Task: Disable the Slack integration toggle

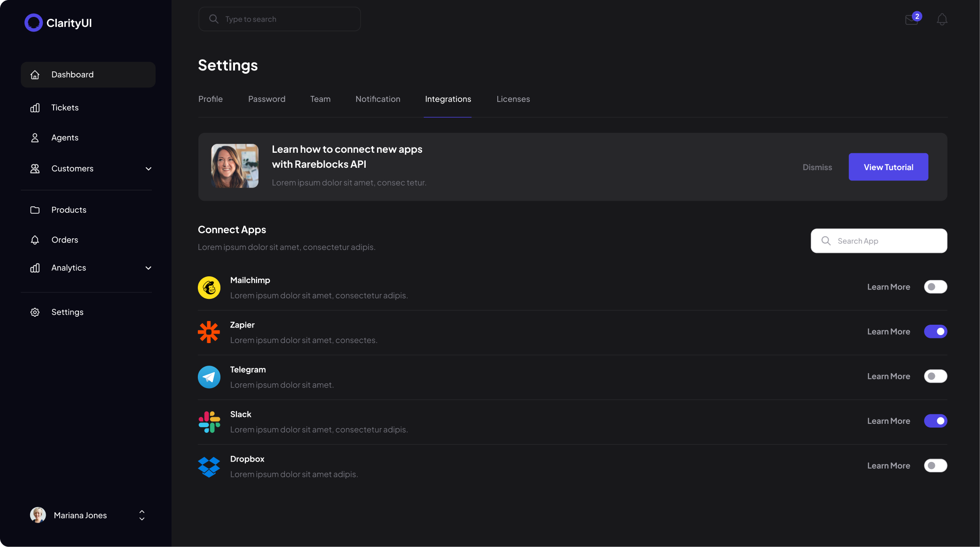Action: [935, 421]
